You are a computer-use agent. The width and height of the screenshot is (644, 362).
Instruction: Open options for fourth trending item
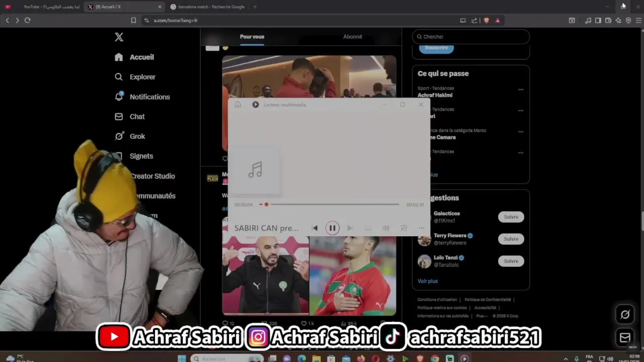(x=521, y=153)
